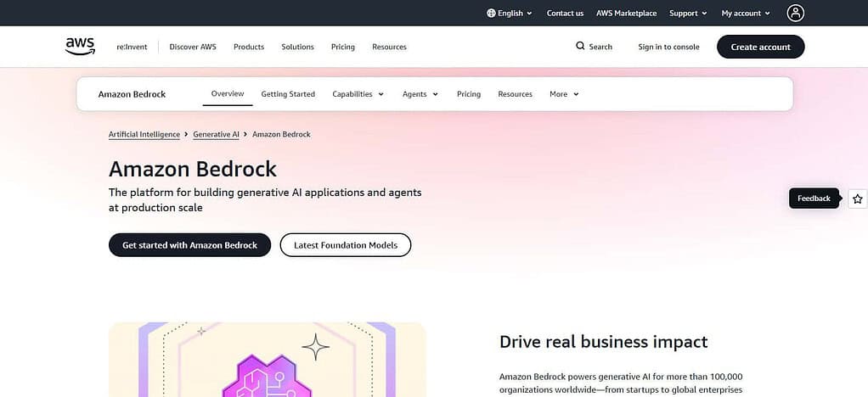Follow the Artificial Intelligence breadcrumb
Image resolution: width=868 pixels, height=397 pixels.
(144, 134)
